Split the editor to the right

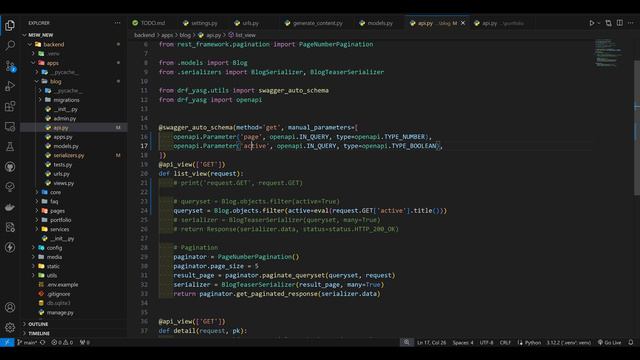(620, 23)
